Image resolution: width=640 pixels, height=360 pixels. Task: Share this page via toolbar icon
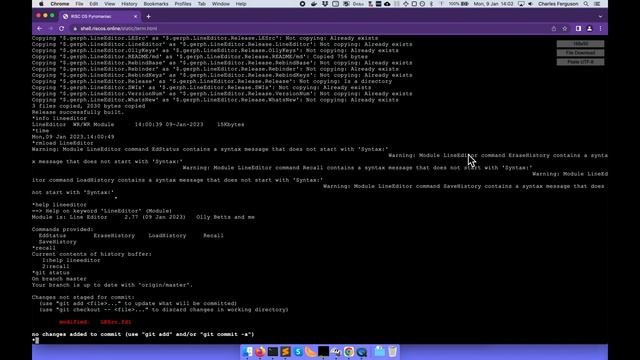554,29
